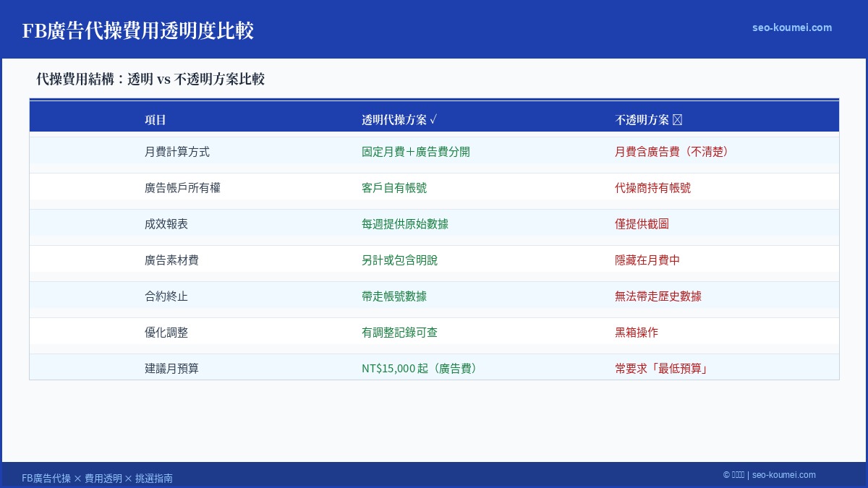This screenshot has height=488, width=868.
Task: Click the title FB廣告代操費用透明度比較
Action: pyautogui.click(x=138, y=30)
